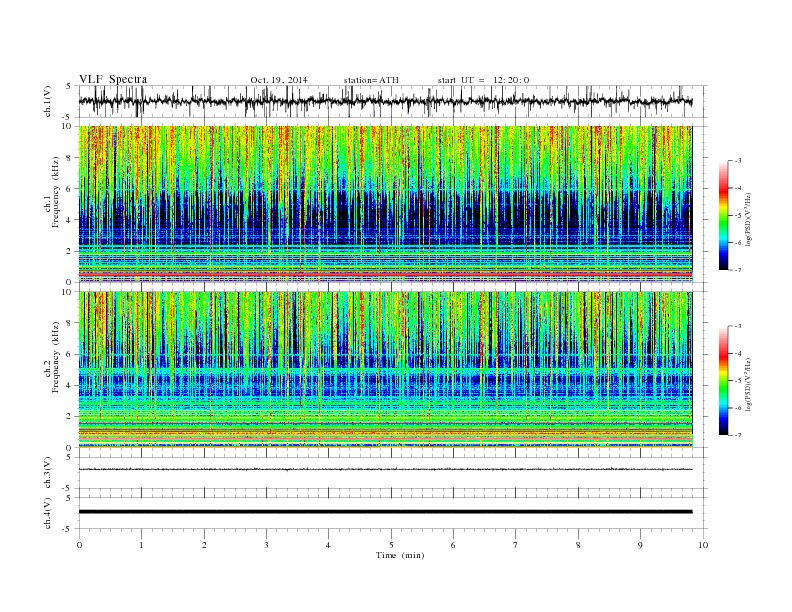Click the time axis tick label "3"
Screen dimensions: 792x612
pos(266,545)
